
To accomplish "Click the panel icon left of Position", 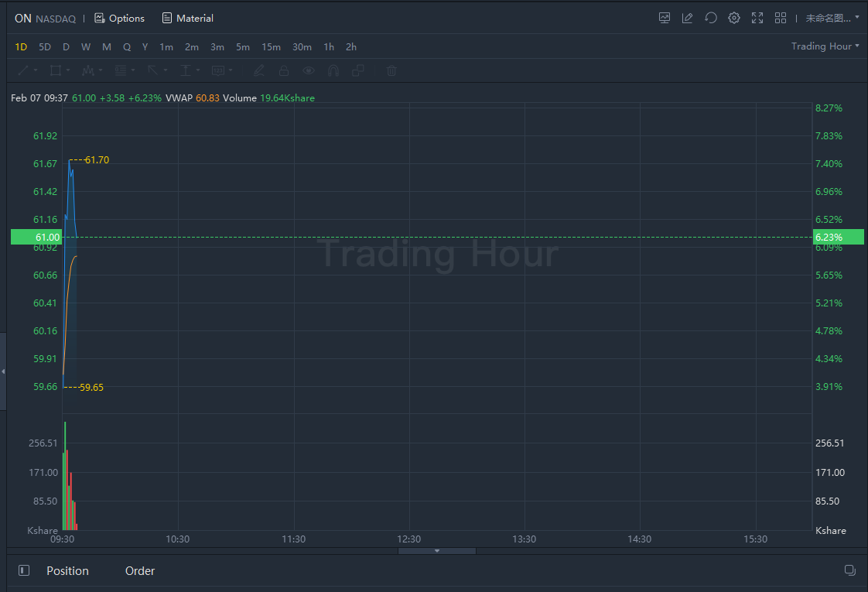I will [x=24, y=570].
